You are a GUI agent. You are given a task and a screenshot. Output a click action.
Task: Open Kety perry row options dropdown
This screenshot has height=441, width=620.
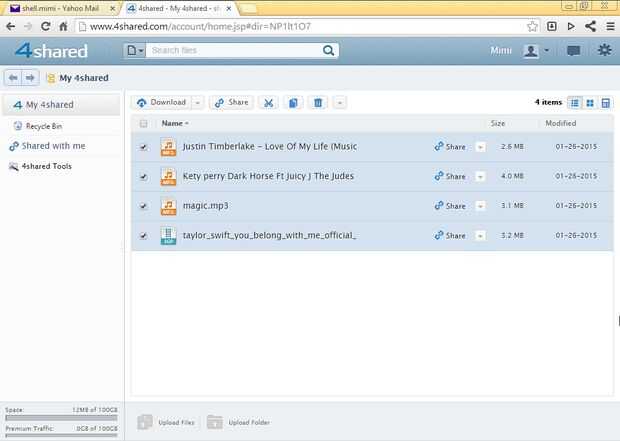[480, 176]
